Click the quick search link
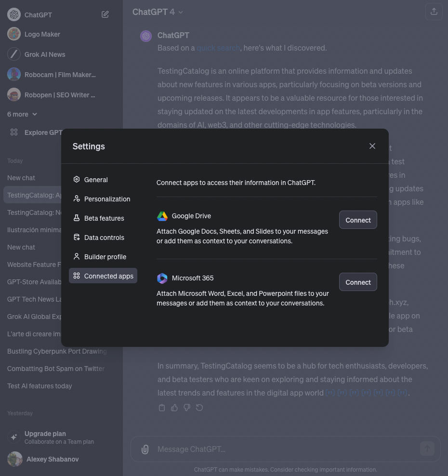The image size is (448, 476). click(x=218, y=48)
